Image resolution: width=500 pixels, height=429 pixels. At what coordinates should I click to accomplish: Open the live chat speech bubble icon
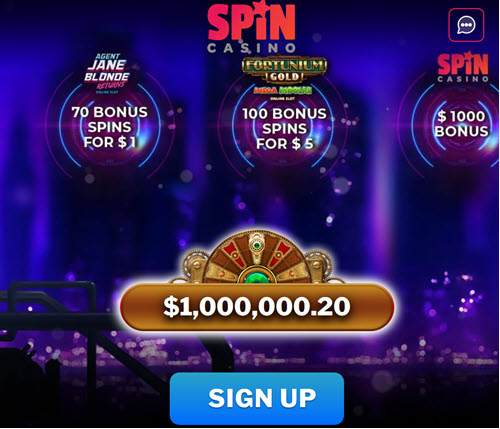point(466,25)
